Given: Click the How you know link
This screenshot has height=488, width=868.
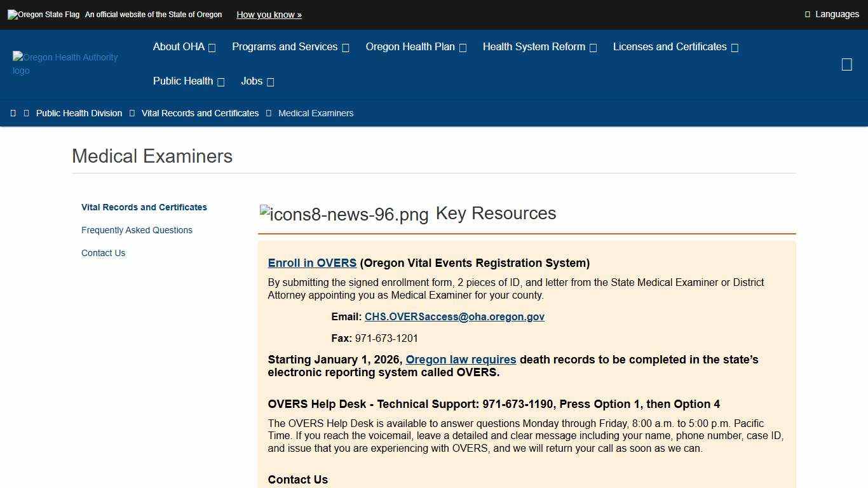Looking at the screenshot, I should pos(269,15).
